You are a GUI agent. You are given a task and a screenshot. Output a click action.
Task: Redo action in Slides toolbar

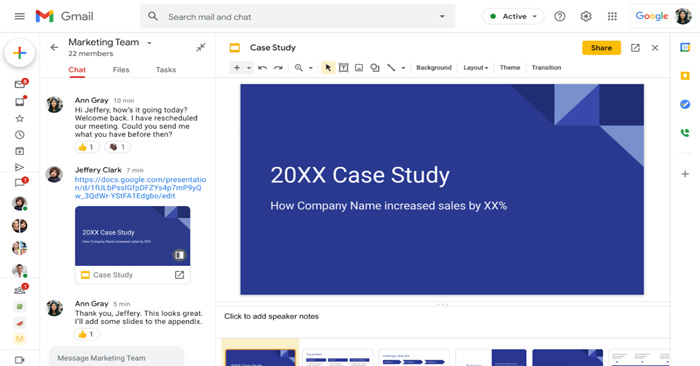278,68
